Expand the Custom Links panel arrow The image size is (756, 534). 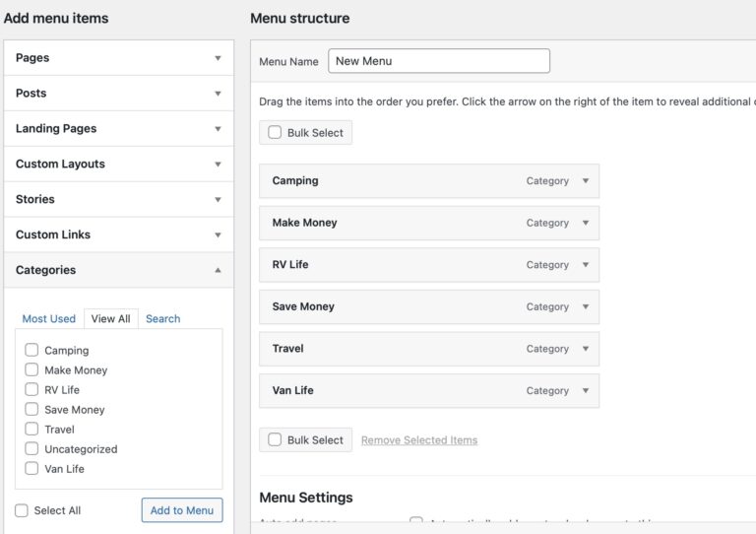pos(218,234)
